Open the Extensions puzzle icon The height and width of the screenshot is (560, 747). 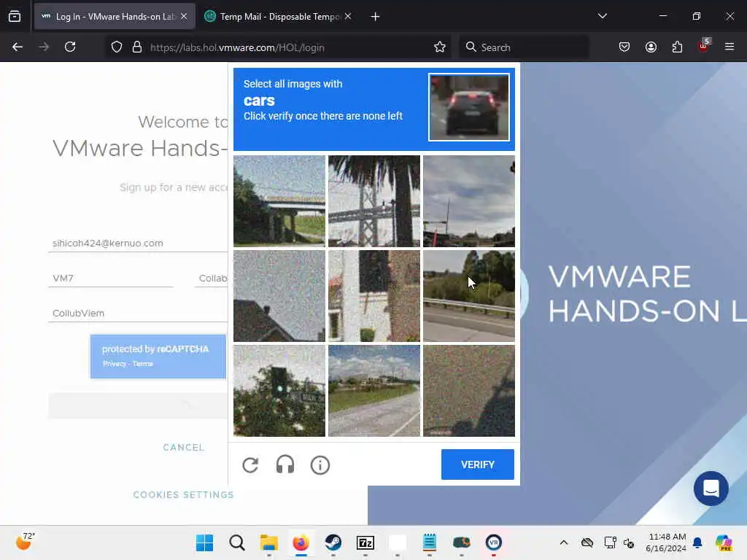(x=677, y=47)
